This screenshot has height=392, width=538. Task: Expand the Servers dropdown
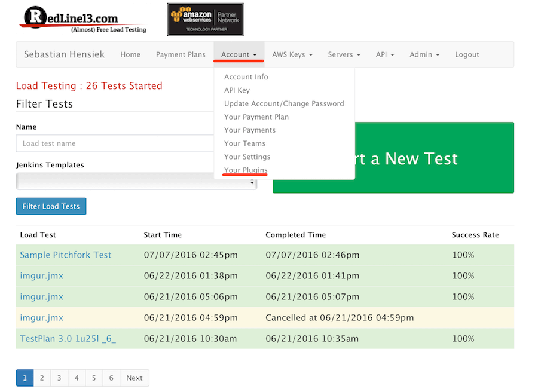point(344,54)
